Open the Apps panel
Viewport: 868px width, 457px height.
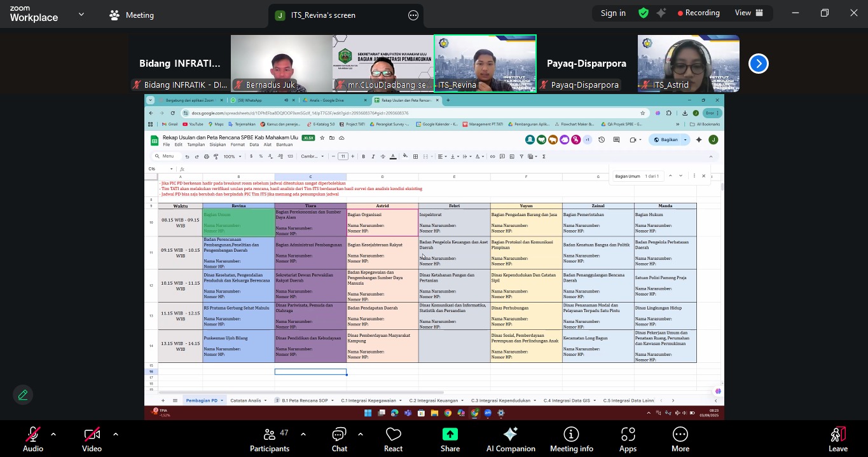(628, 439)
